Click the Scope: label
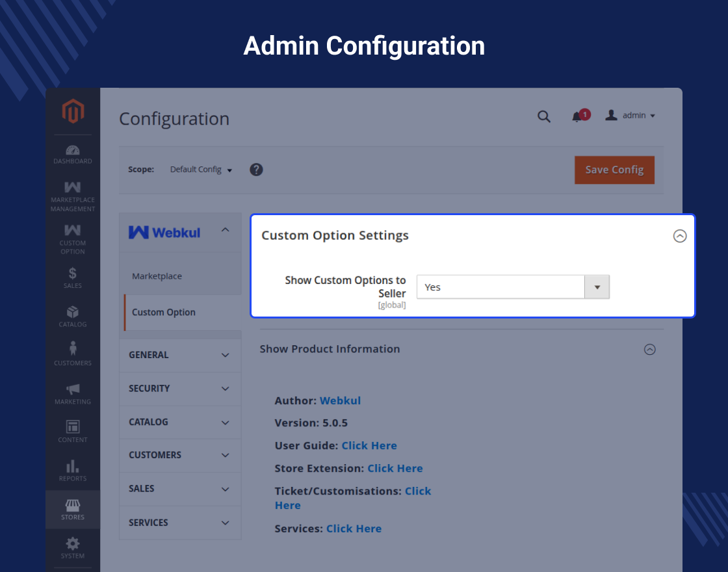The width and height of the screenshot is (728, 572). (141, 170)
